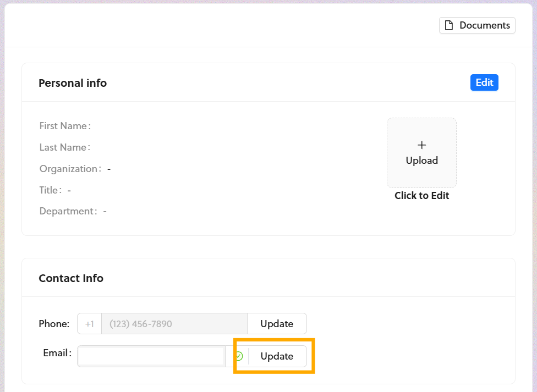Click the "Click to Edit" caption
The width and height of the screenshot is (537, 392).
point(421,196)
